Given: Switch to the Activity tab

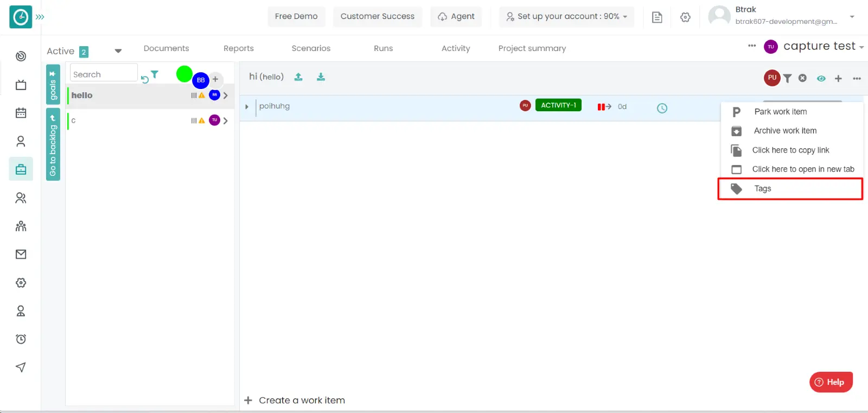Looking at the screenshot, I should [x=456, y=48].
